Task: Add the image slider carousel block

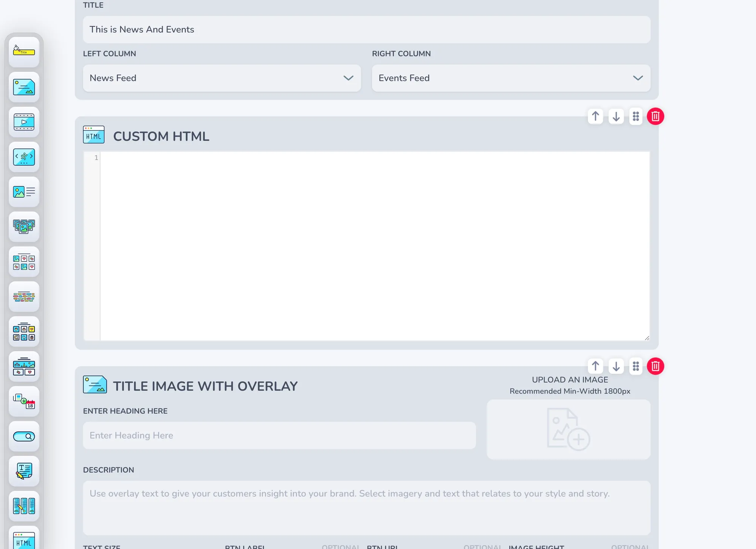Action: click(24, 157)
